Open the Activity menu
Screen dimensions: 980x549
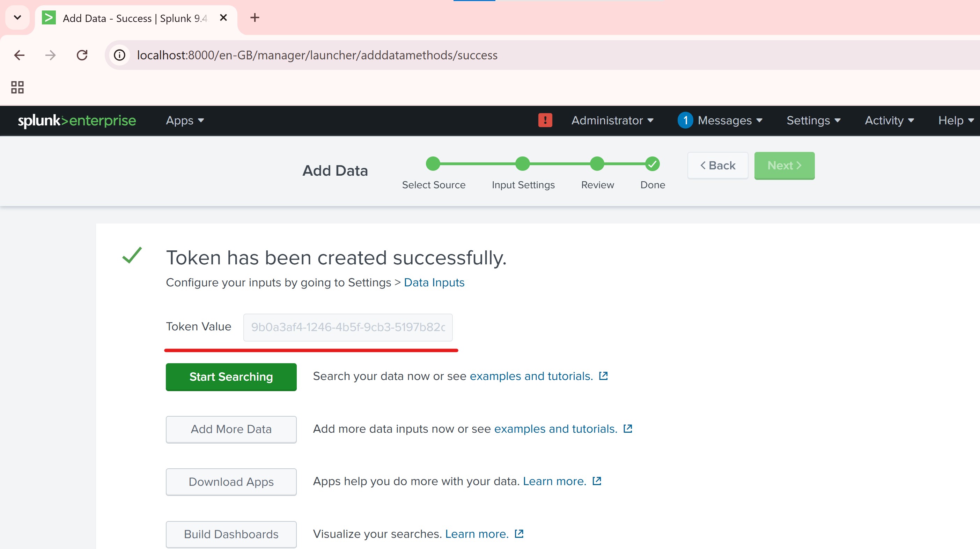coord(889,120)
